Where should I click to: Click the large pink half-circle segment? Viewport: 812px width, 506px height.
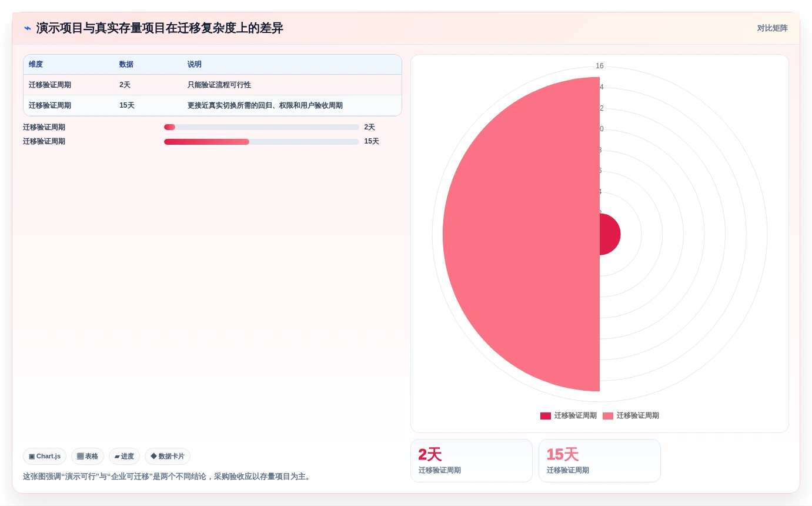521,234
